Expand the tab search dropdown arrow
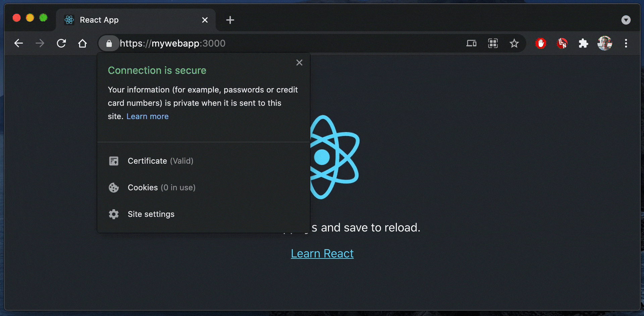The height and width of the screenshot is (316, 644). click(x=626, y=20)
